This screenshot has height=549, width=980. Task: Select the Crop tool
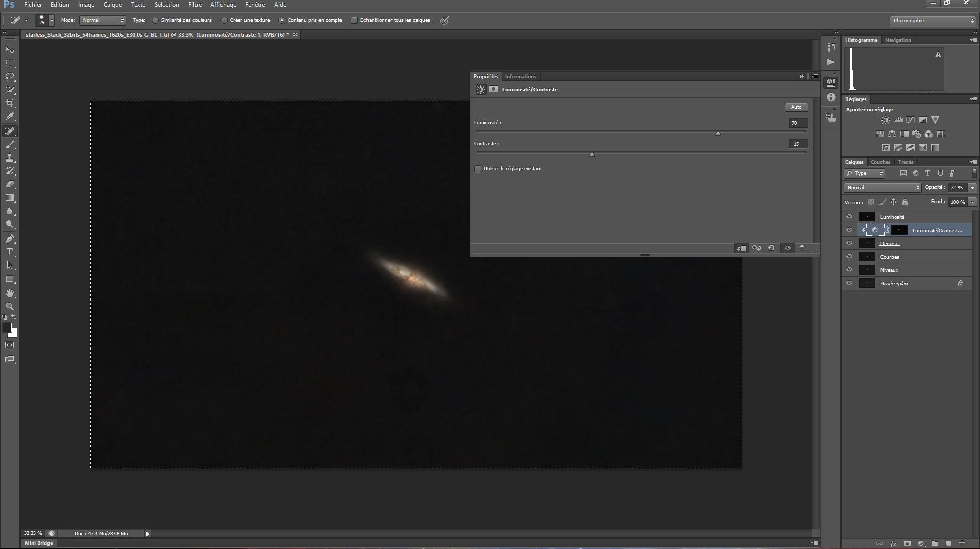click(x=10, y=103)
